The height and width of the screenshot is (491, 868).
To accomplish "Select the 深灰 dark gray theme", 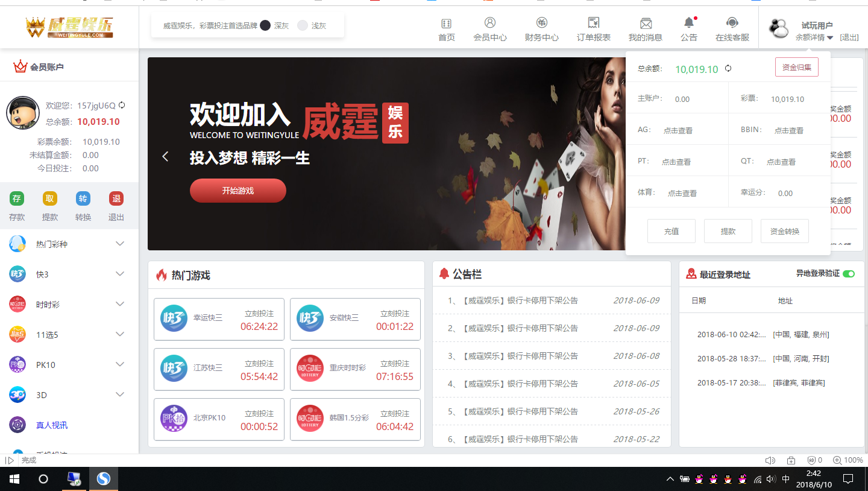I will pos(266,26).
